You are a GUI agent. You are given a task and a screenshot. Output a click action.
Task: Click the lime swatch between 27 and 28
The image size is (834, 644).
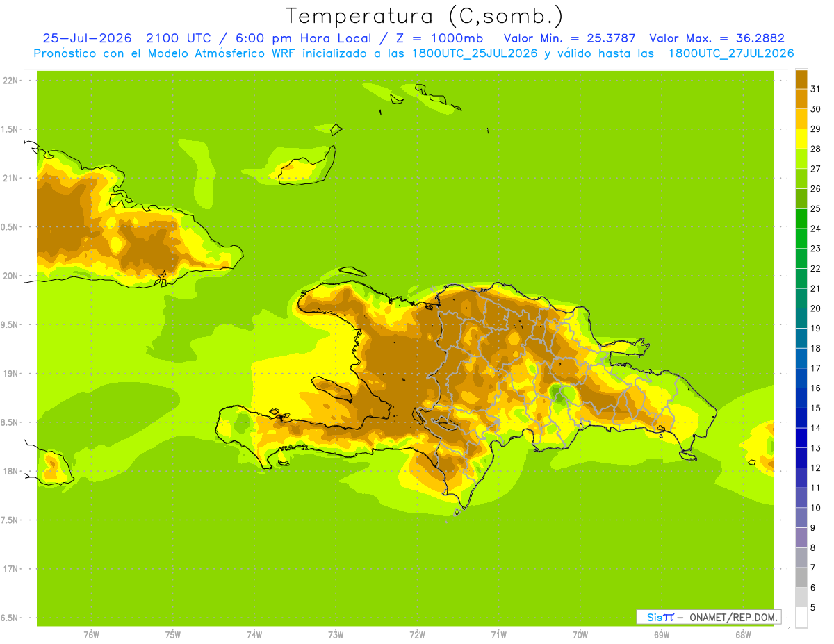801,158
